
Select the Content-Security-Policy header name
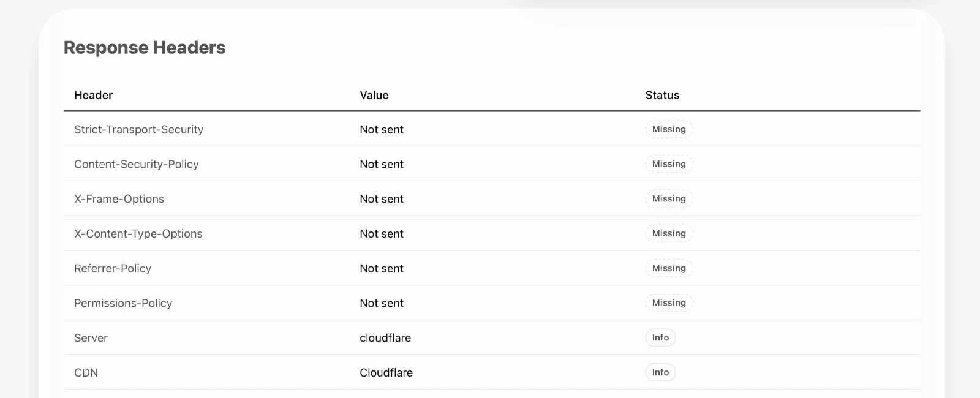pyautogui.click(x=137, y=164)
